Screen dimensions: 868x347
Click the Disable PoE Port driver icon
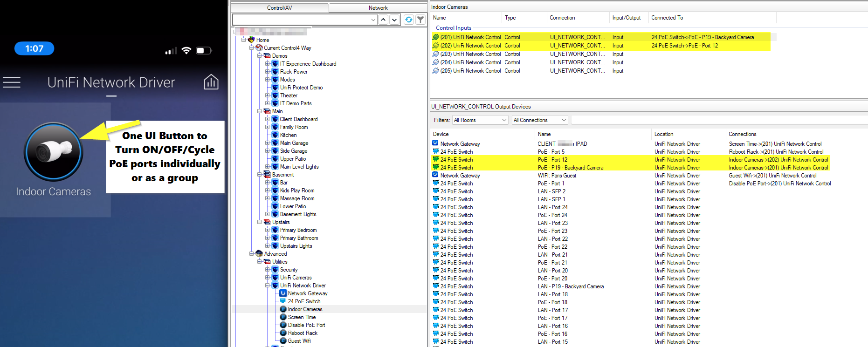pyautogui.click(x=283, y=325)
